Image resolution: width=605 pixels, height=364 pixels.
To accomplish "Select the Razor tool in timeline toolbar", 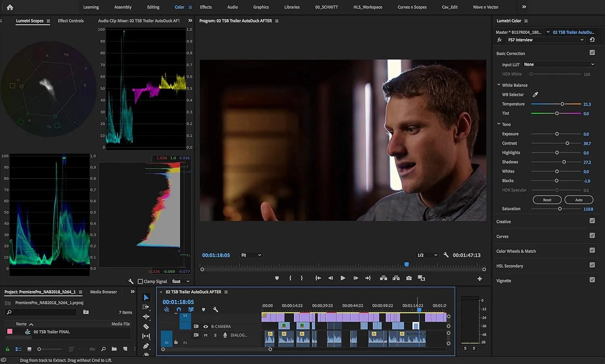I will pyautogui.click(x=146, y=326).
